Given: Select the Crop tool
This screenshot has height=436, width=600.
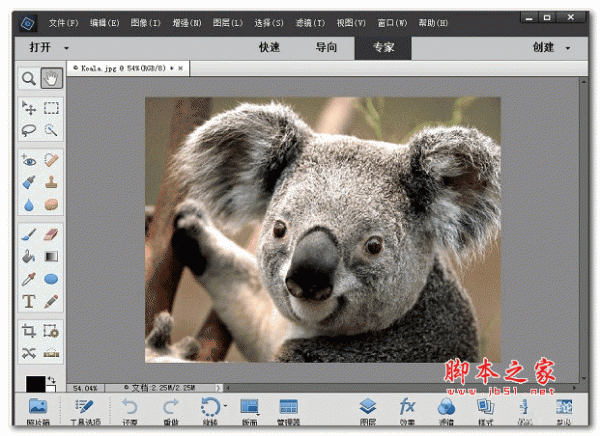Looking at the screenshot, I should tap(29, 331).
